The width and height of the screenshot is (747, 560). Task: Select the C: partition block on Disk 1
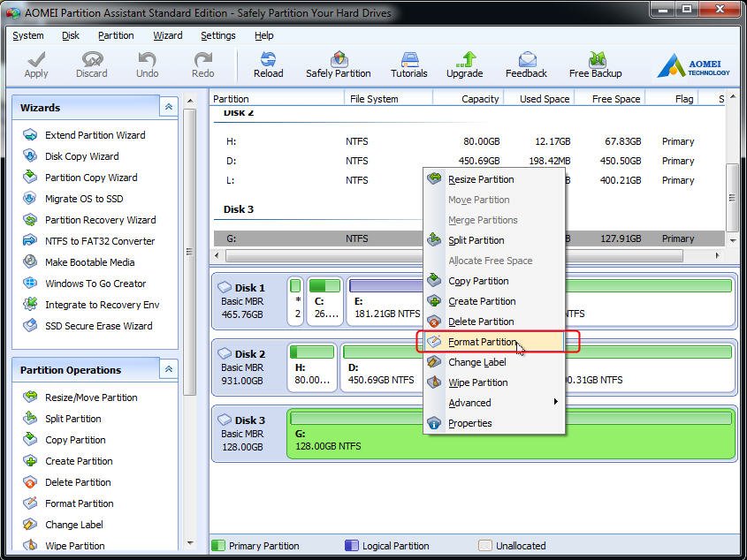click(x=324, y=301)
